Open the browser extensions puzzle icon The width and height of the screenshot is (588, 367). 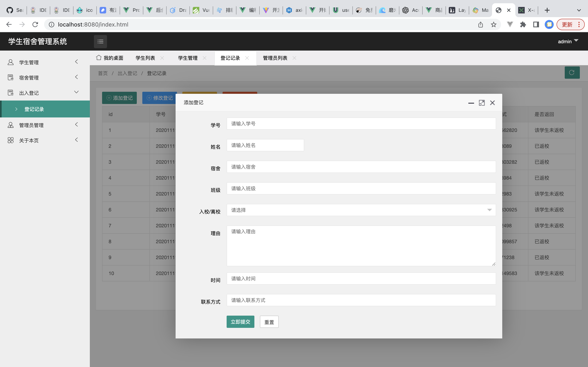coord(523,24)
